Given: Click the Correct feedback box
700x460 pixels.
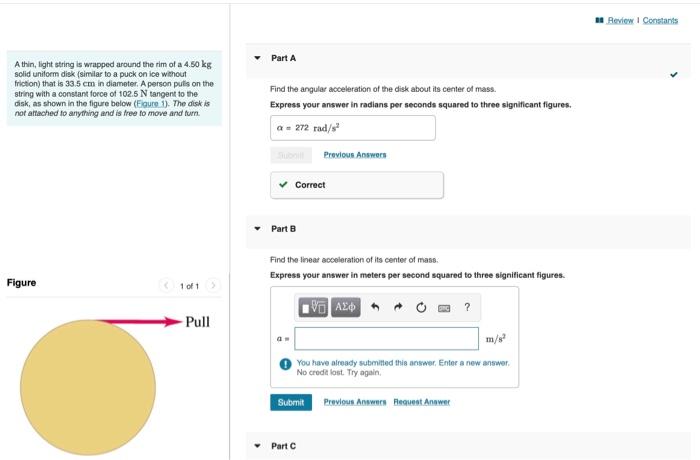Looking at the screenshot, I should tap(357, 185).
